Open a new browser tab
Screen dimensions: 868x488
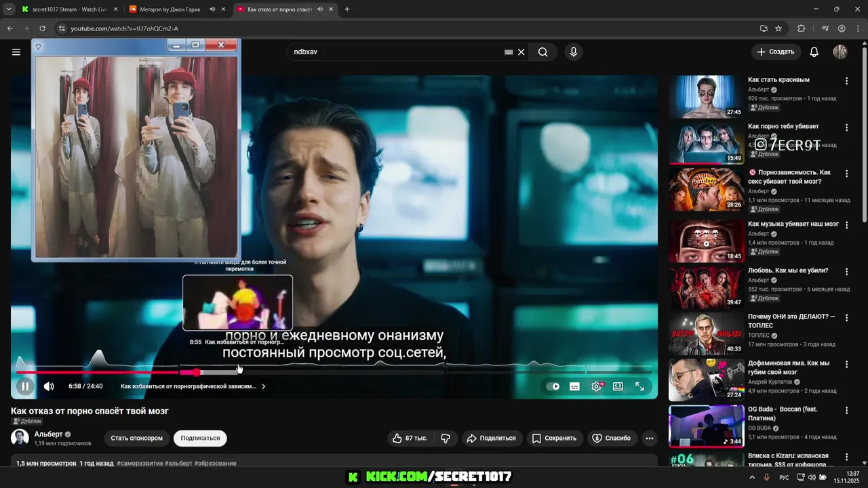click(x=347, y=9)
